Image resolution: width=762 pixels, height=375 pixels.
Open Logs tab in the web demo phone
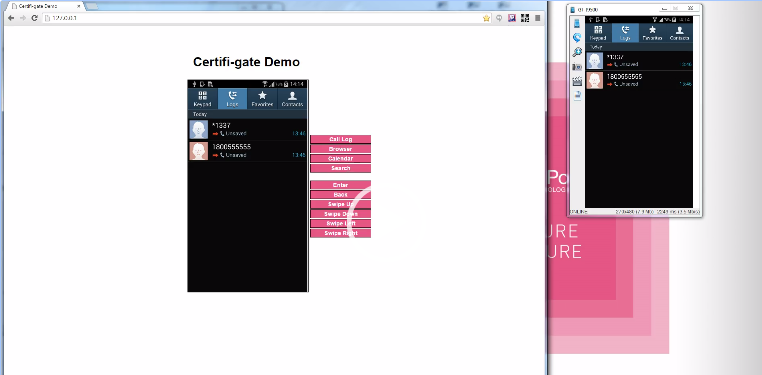(x=232, y=99)
